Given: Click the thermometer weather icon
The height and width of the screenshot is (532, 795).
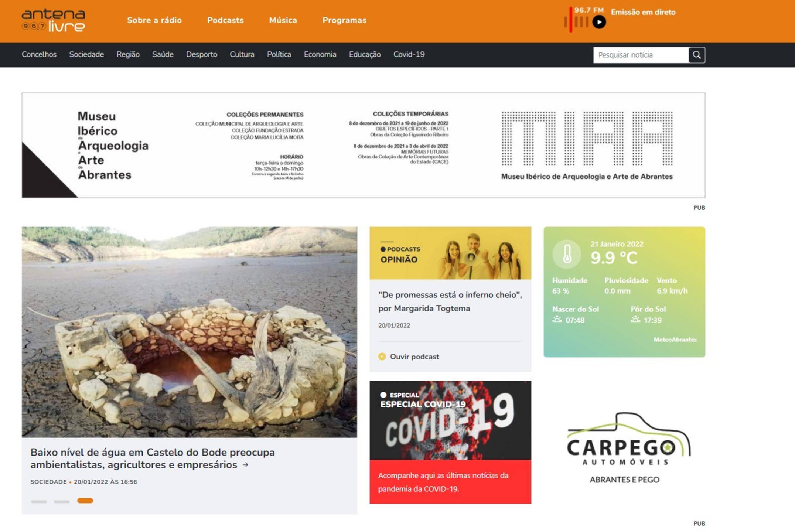Looking at the screenshot, I should tap(566, 254).
